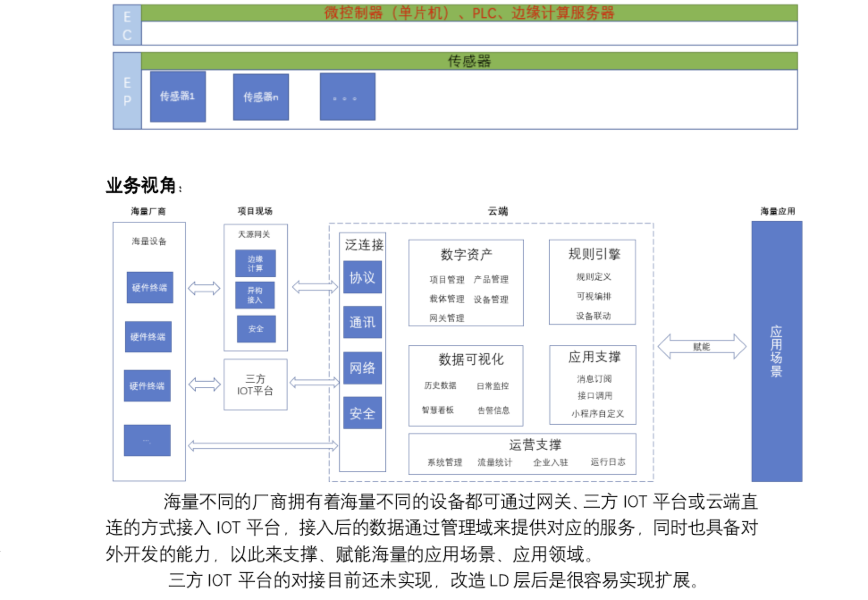Image resolution: width=868 pixels, height=600 pixels.
Task: Select the 通讯 block
Action: pos(362,322)
